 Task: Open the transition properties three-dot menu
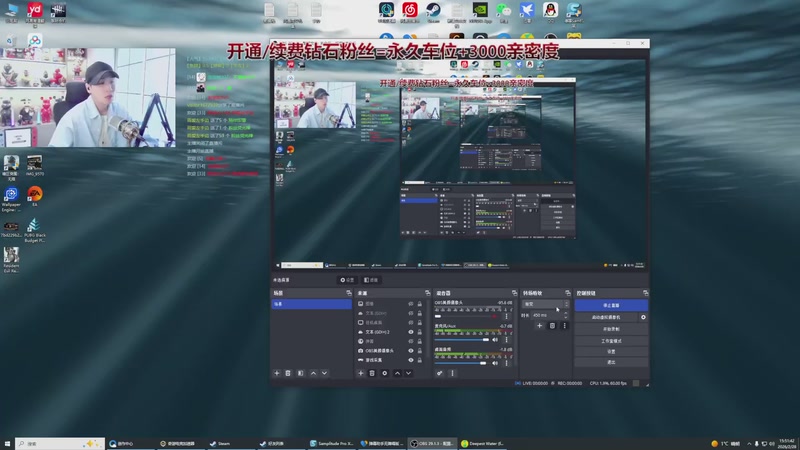coord(564,326)
